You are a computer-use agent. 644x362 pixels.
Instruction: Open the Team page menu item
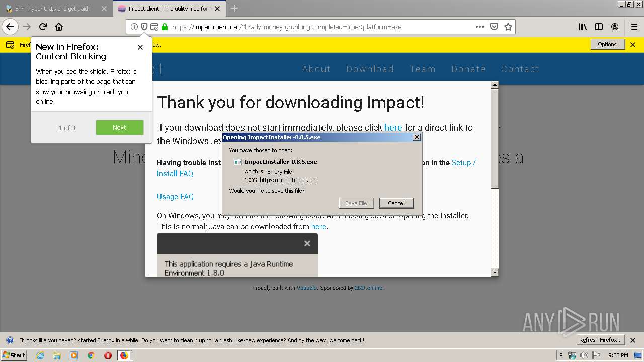[422, 69]
